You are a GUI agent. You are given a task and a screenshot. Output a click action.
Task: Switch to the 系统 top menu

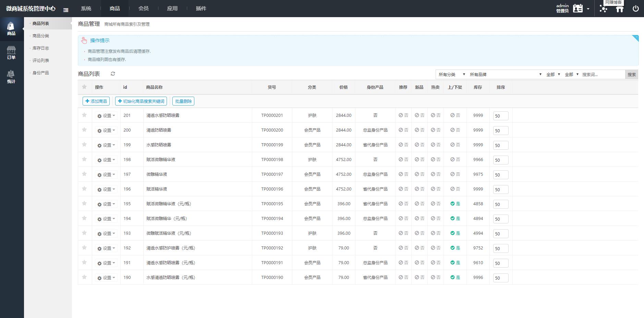86,8
